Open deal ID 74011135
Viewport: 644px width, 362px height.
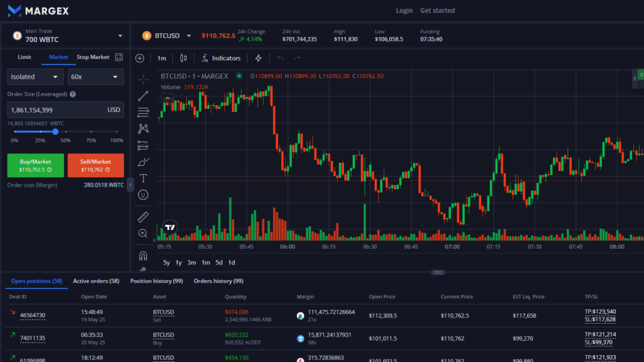[33, 339]
